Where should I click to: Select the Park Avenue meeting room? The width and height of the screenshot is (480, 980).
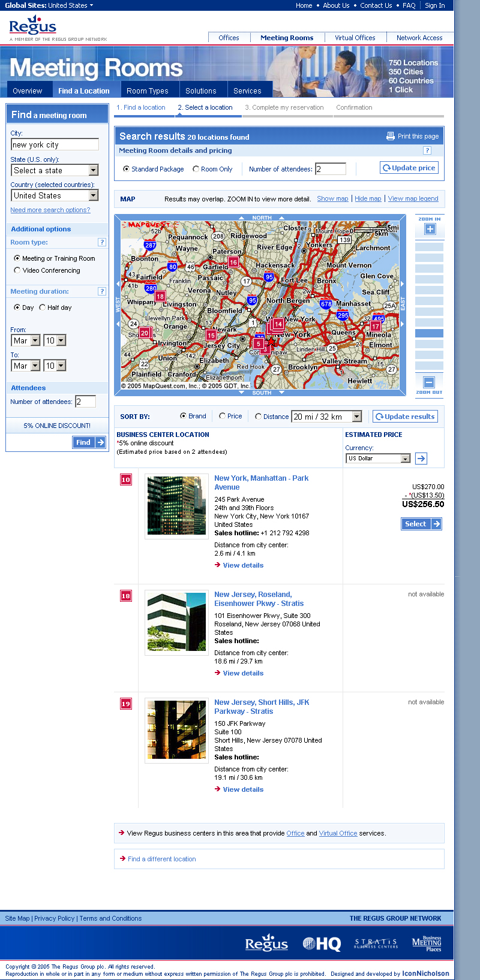point(422,524)
